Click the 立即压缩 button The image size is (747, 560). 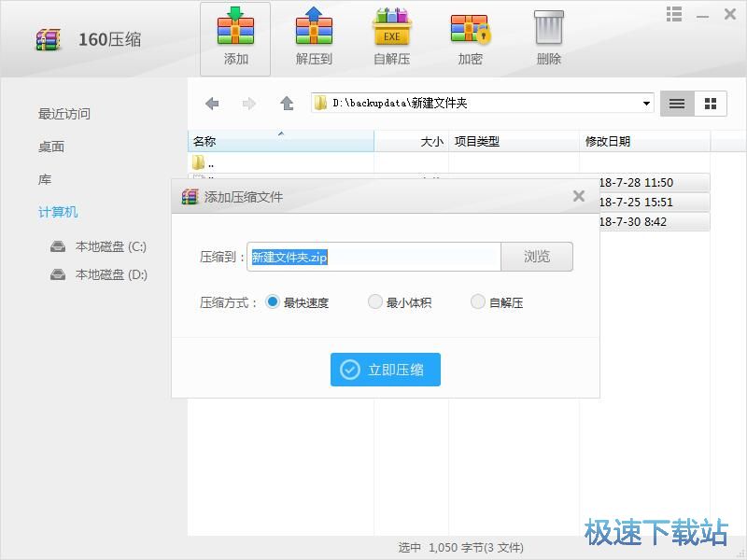(x=386, y=370)
